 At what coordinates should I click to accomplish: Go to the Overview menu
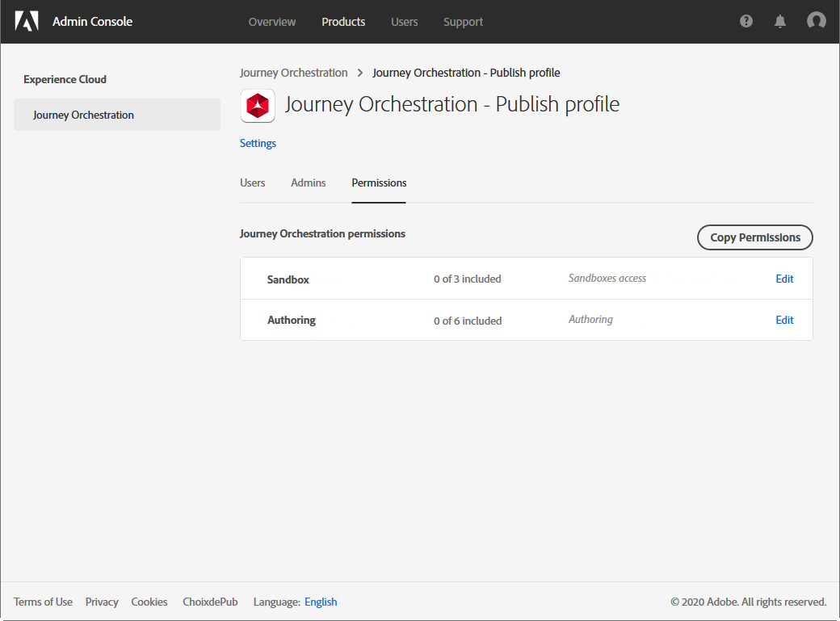272,22
